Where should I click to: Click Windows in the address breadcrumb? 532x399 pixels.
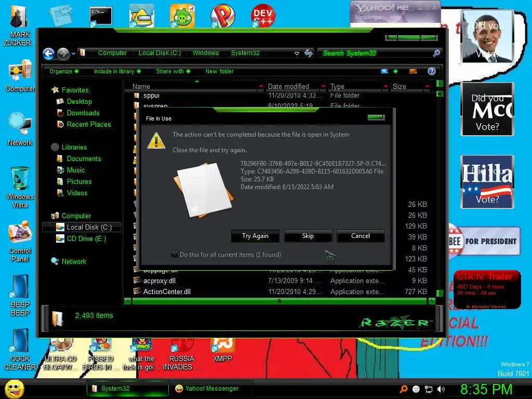tap(206, 53)
